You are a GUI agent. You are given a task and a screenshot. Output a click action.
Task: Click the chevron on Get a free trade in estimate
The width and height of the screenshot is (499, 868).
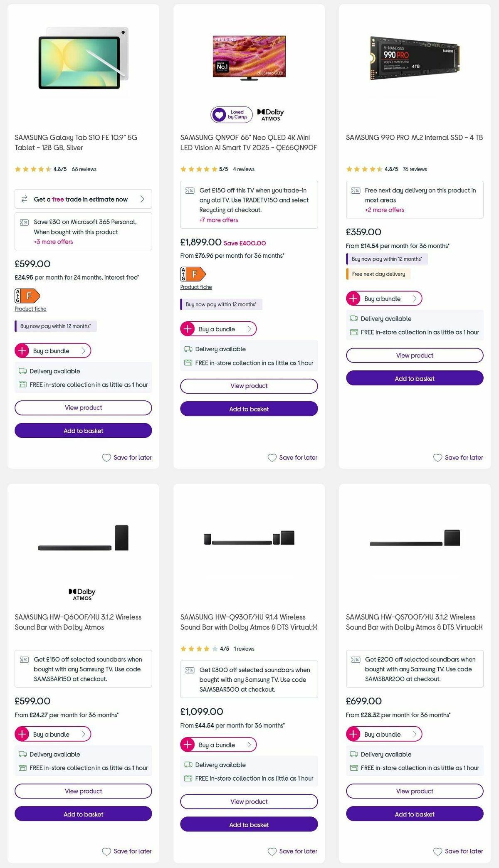(143, 199)
